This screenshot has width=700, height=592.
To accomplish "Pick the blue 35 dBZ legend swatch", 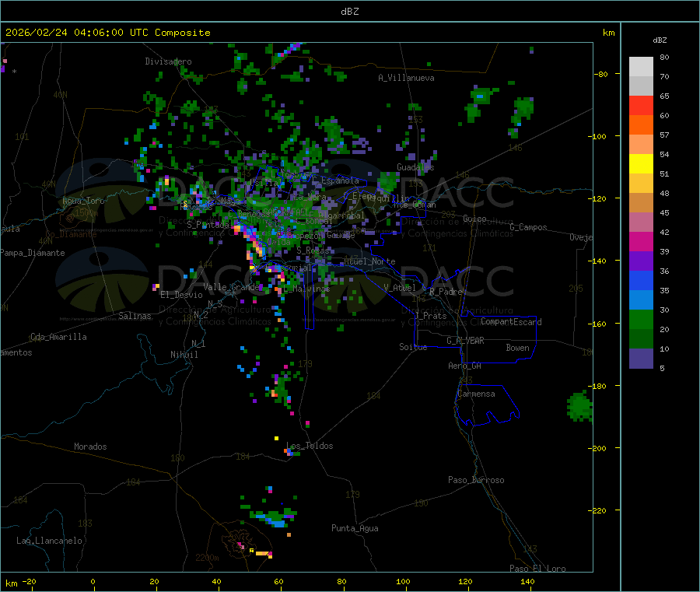I will pyautogui.click(x=641, y=280).
